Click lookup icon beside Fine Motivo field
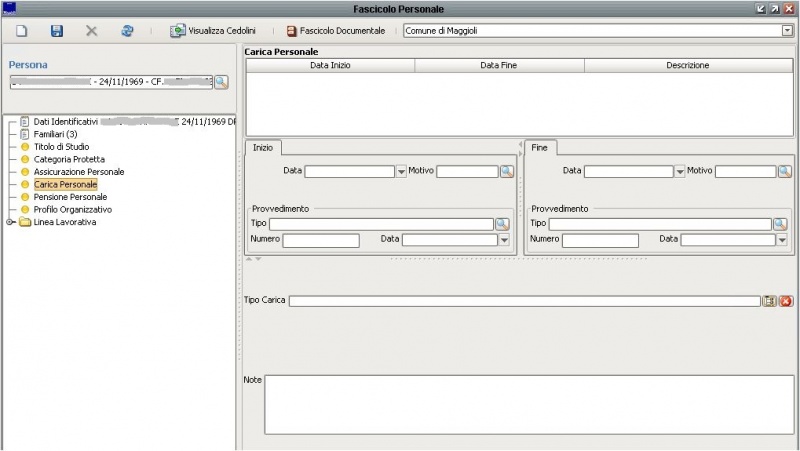The width and height of the screenshot is (800, 451). [x=783, y=172]
